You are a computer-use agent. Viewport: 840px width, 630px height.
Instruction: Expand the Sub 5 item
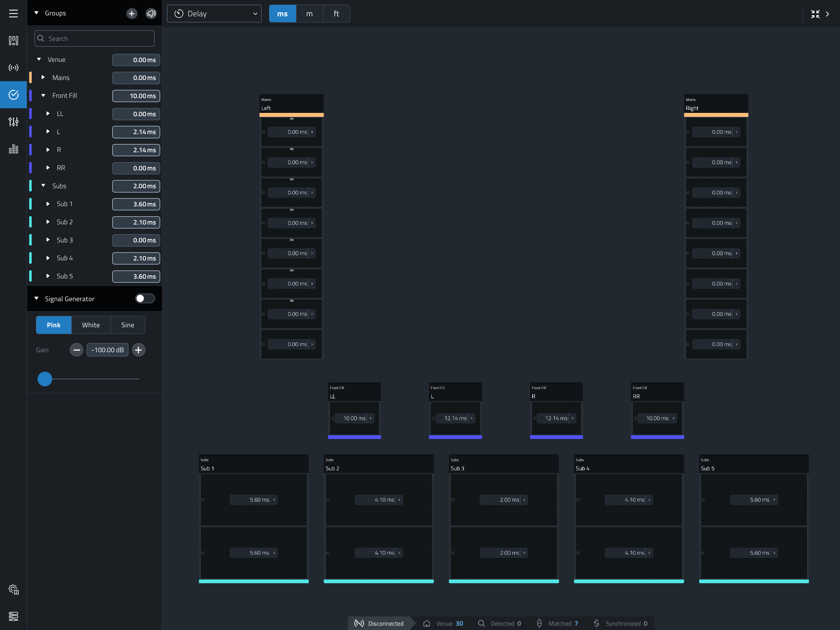(x=48, y=276)
